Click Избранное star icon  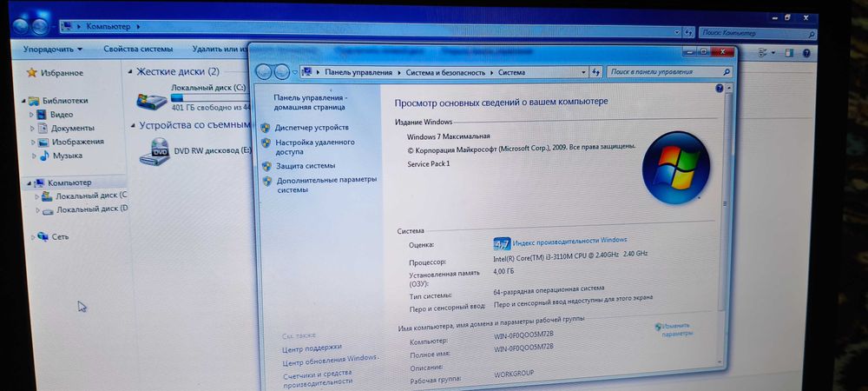point(31,72)
